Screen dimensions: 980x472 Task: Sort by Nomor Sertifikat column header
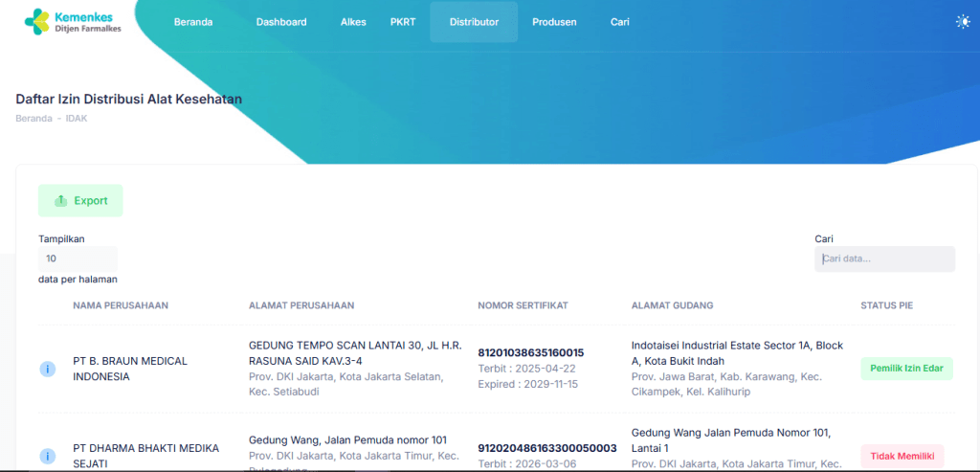pos(523,305)
